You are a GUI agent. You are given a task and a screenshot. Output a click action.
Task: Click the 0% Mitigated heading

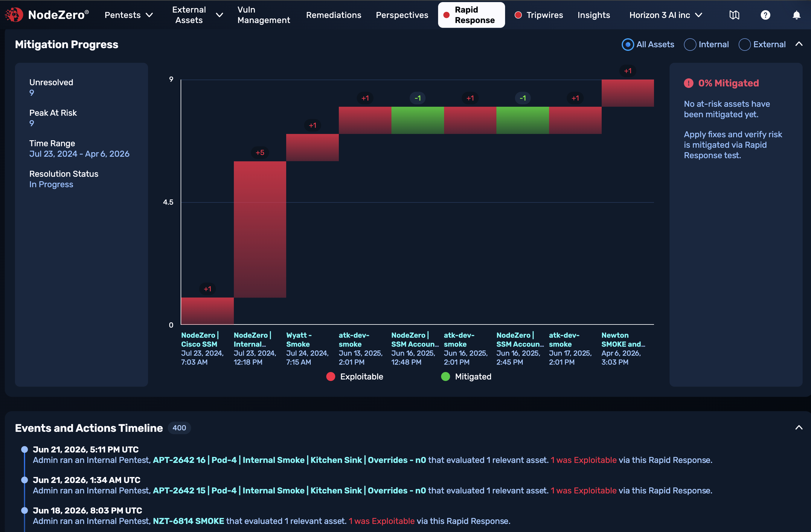click(728, 83)
